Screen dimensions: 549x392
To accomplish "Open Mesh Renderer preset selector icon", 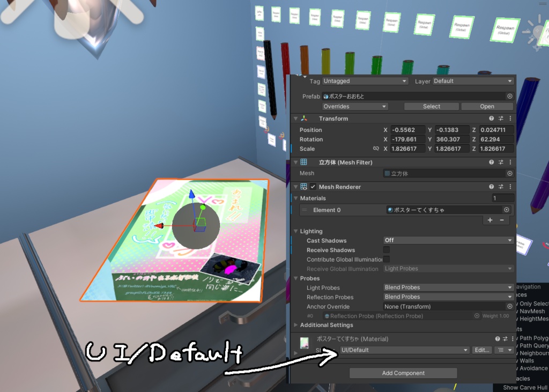I will click(x=501, y=187).
